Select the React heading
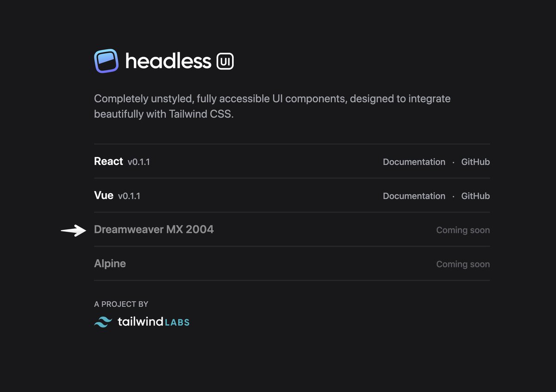 tap(108, 161)
